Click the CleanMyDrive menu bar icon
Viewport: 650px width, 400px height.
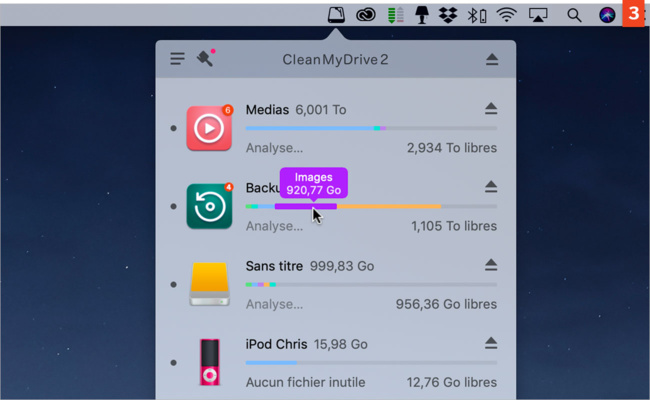[336, 15]
